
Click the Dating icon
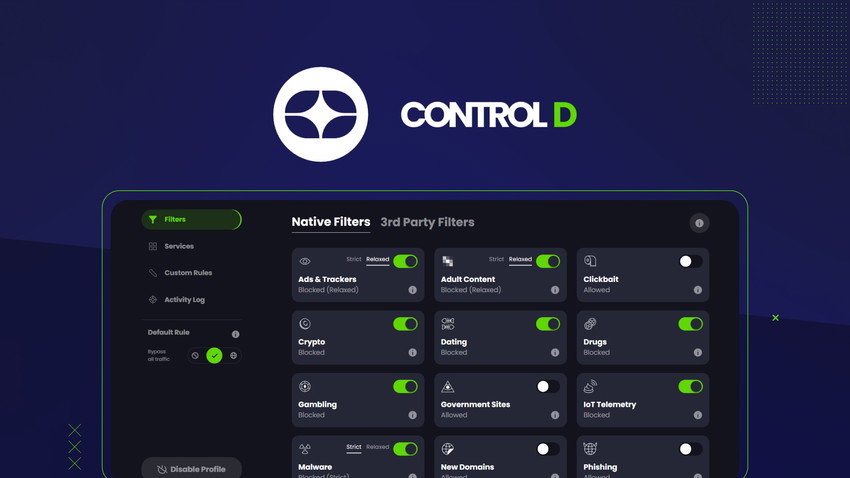pos(447,324)
